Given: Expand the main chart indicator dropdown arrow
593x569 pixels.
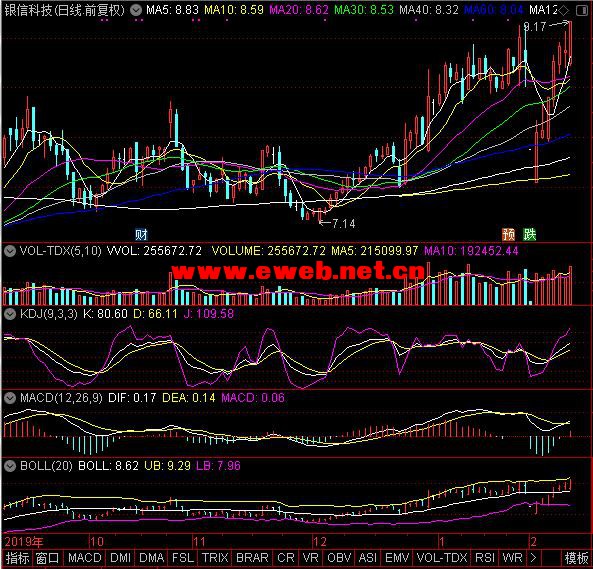Looking at the screenshot, I should pos(136,10).
